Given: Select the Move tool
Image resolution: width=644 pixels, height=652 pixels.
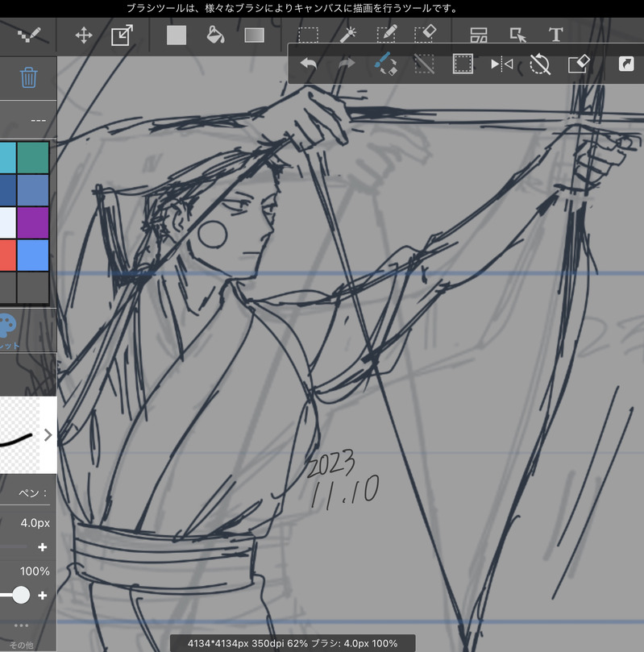Looking at the screenshot, I should click(84, 35).
